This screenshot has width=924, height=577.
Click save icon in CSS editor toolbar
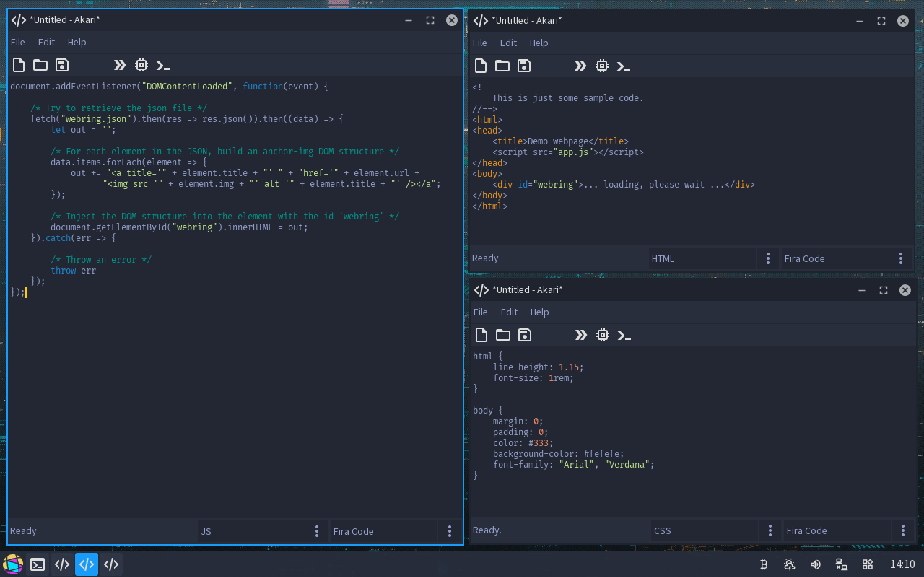pyautogui.click(x=524, y=335)
